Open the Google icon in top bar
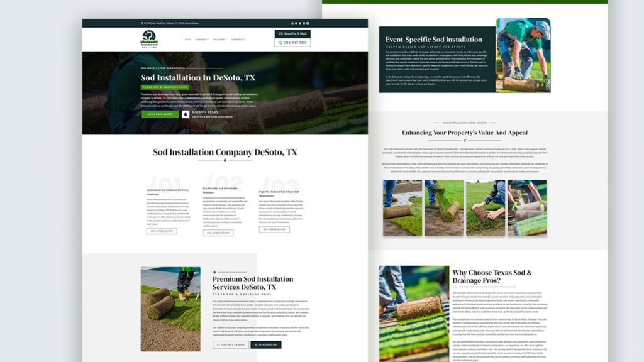Screen dimensions: 644x362 (x=292, y=23)
